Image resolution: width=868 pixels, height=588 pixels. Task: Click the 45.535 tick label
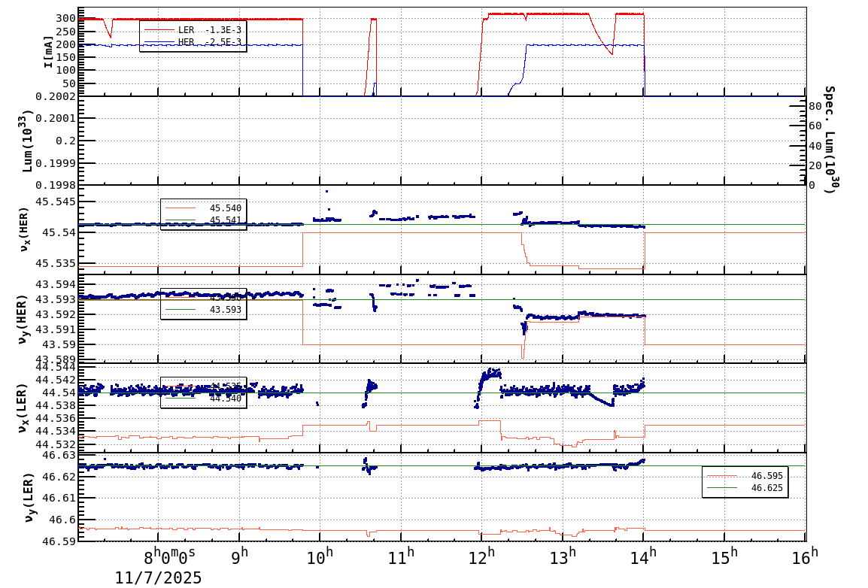[x=56, y=262]
